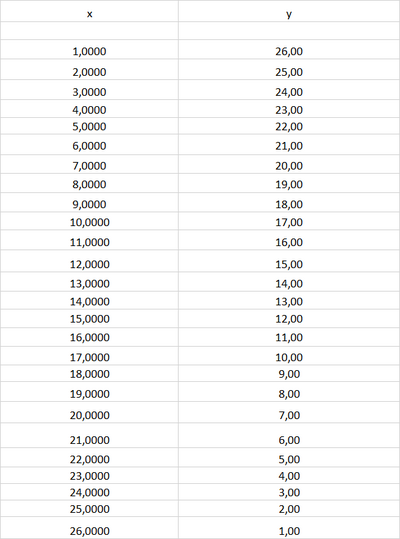
Task: Select the y value 9,00
Action: 289,373
